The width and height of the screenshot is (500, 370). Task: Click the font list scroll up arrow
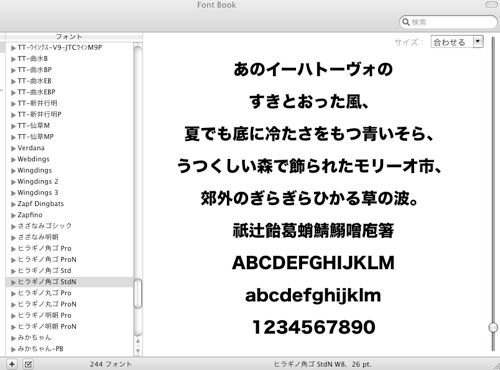coord(138,341)
